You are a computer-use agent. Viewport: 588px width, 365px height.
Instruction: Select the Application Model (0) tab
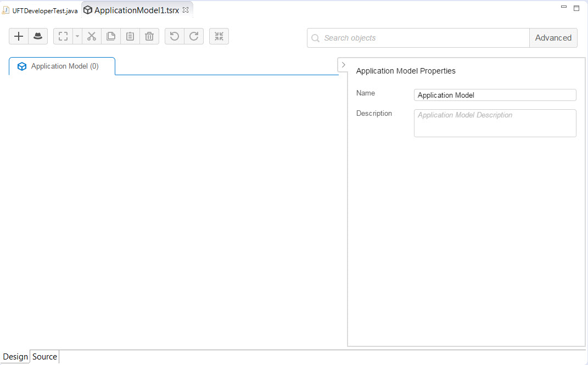62,66
